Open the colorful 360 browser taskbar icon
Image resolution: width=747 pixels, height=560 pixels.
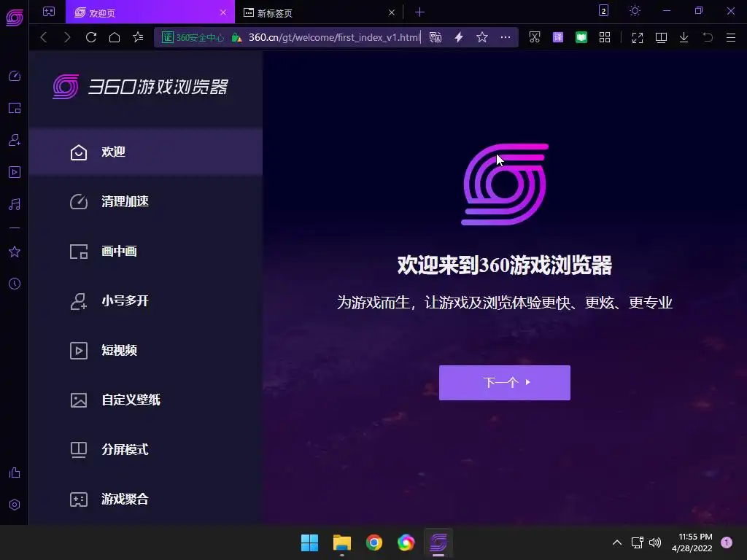click(406, 542)
